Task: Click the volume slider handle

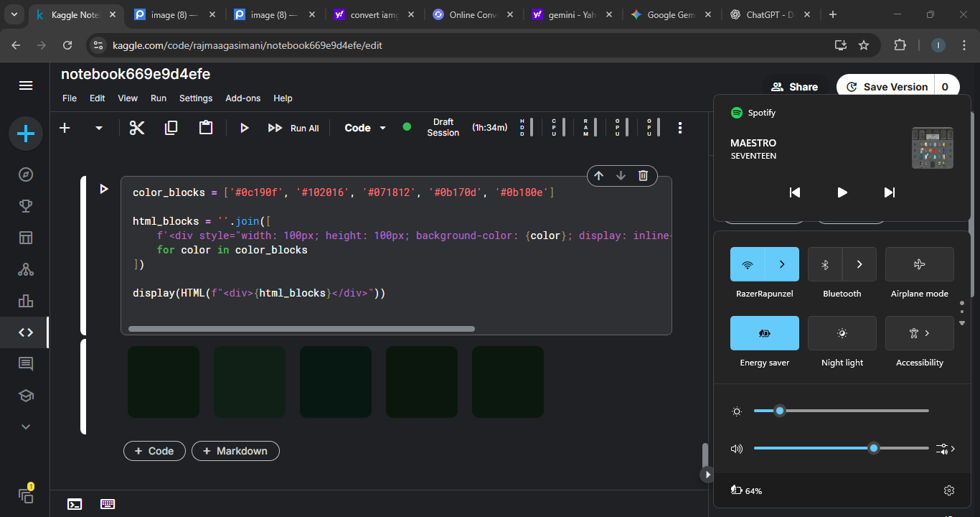Action: 873,448
